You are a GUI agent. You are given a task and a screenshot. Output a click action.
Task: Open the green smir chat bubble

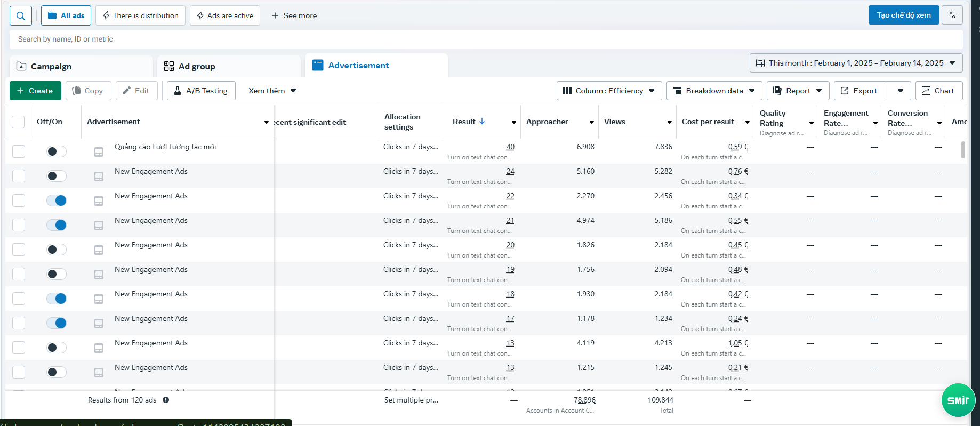(958, 400)
